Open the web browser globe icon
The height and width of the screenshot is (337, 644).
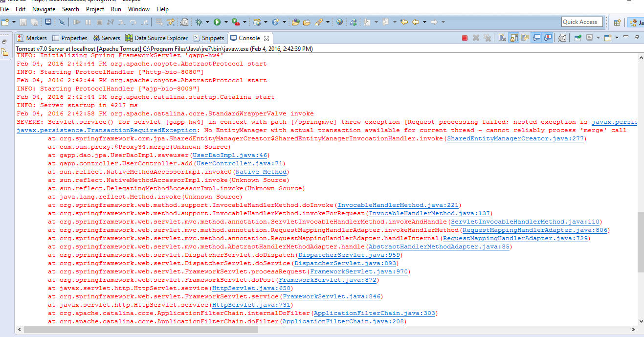coord(340,22)
